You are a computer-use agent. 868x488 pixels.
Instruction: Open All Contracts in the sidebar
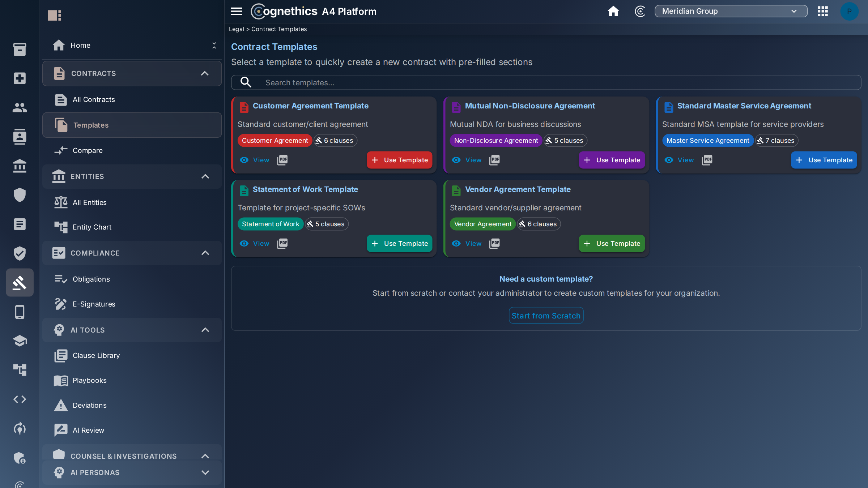132,99
